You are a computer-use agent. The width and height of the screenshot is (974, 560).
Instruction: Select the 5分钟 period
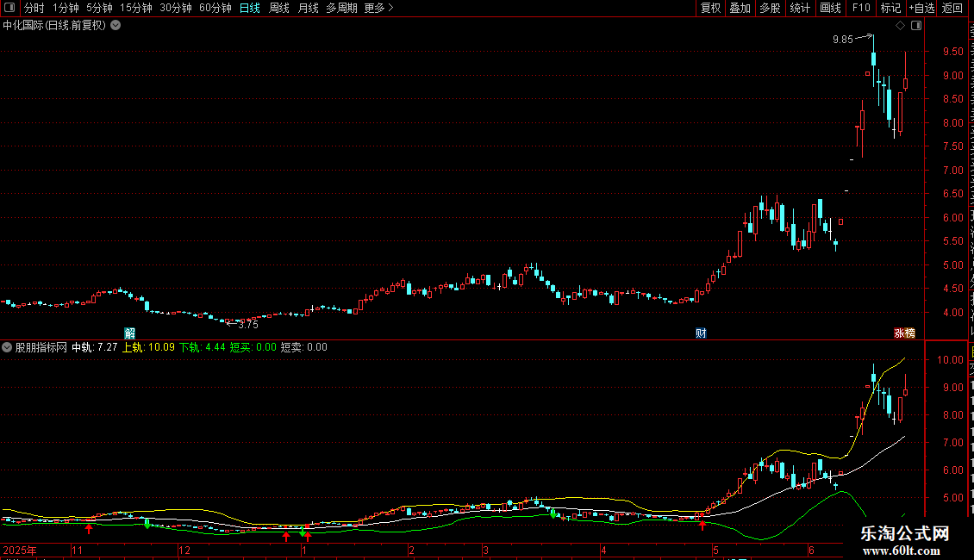[99, 8]
